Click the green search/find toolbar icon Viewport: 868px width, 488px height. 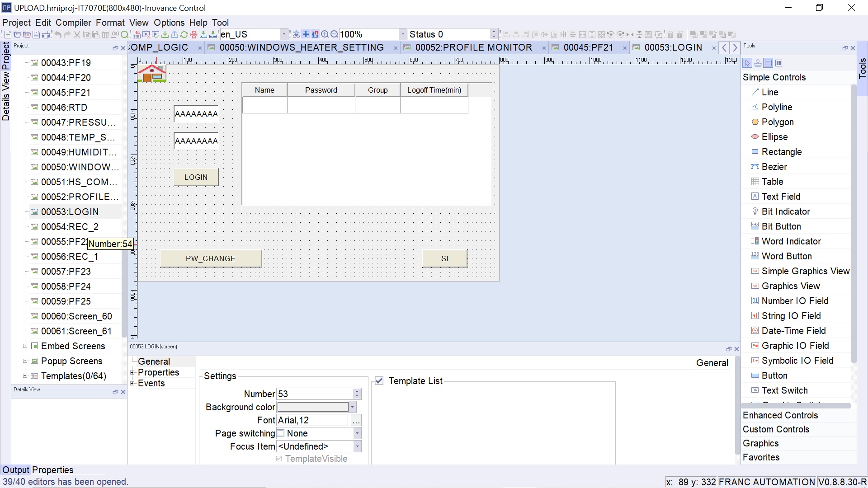[124, 34]
